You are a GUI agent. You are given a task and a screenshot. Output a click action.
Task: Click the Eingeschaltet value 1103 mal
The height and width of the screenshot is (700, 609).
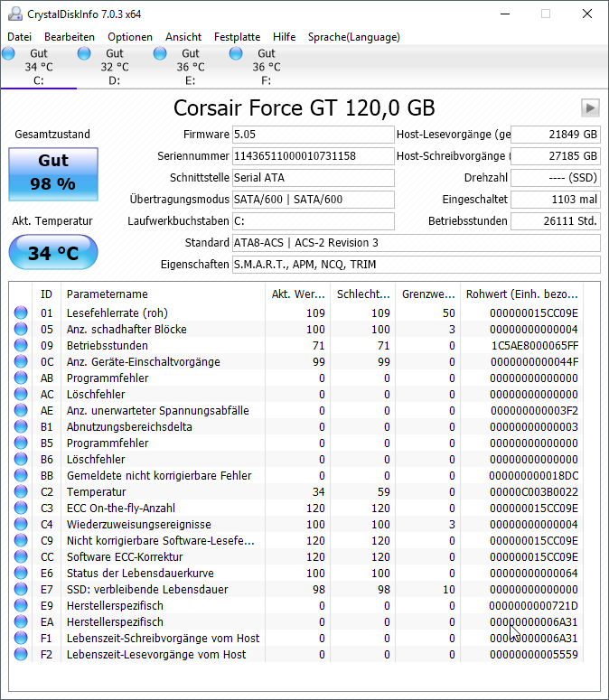click(x=556, y=200)
